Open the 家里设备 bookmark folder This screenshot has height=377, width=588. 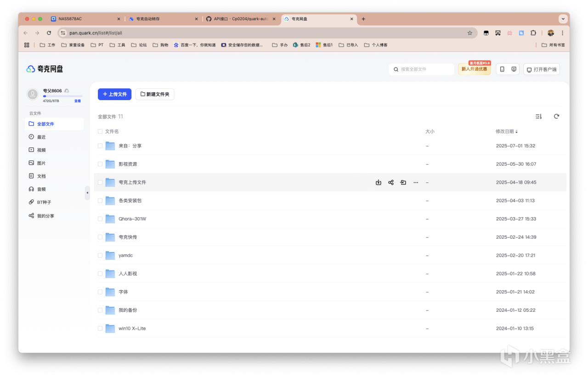coord(73,45)
